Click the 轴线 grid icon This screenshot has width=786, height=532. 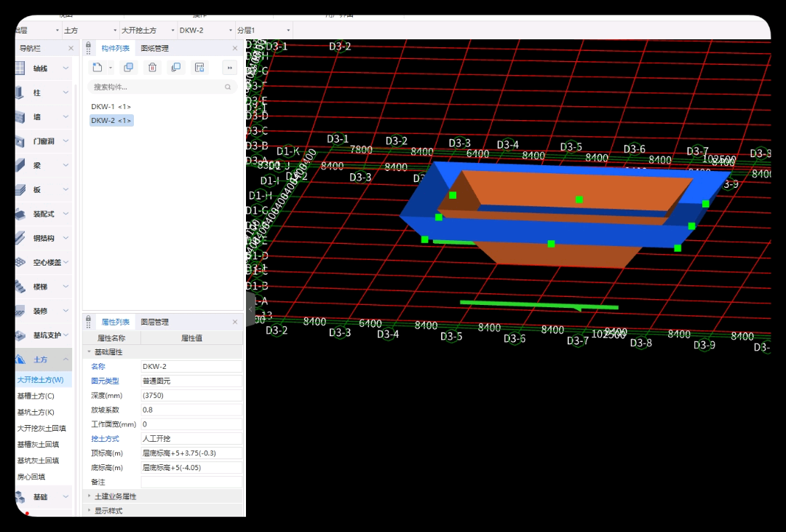click(x=20, y=68)
